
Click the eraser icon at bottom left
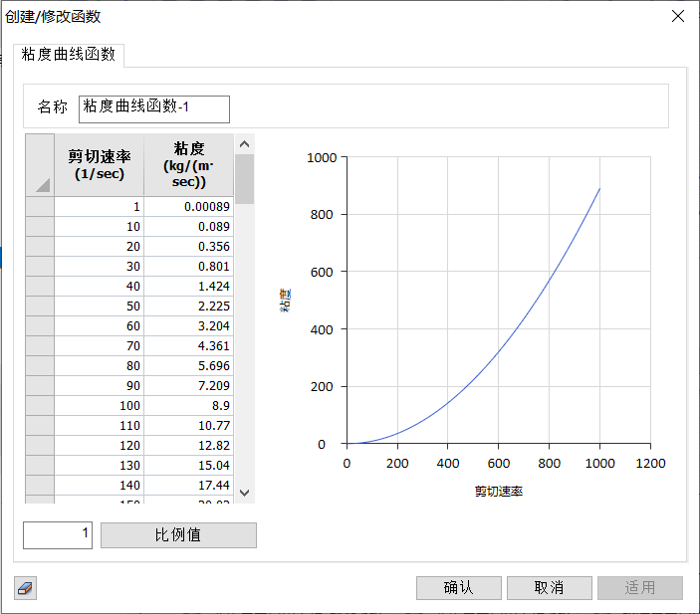pyautogui.click(x=25, y=588)
